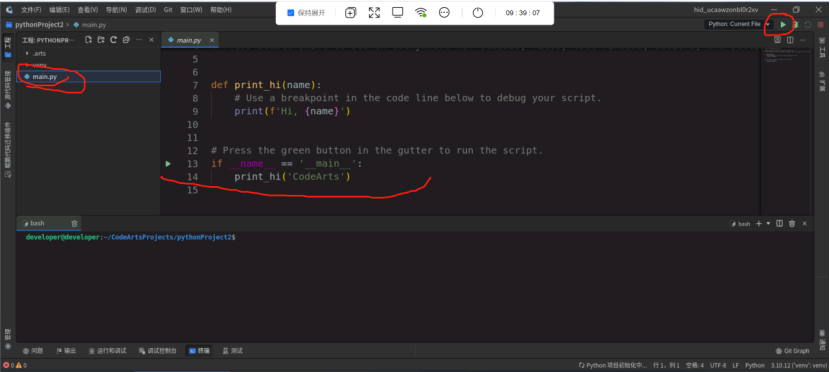Change indentation via 空格: 4

click(694, 365)
